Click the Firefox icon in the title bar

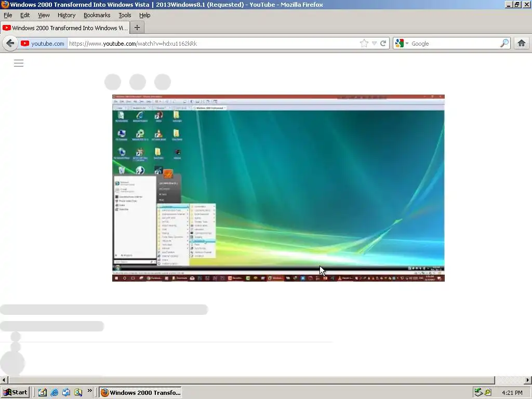coord(5,4)
